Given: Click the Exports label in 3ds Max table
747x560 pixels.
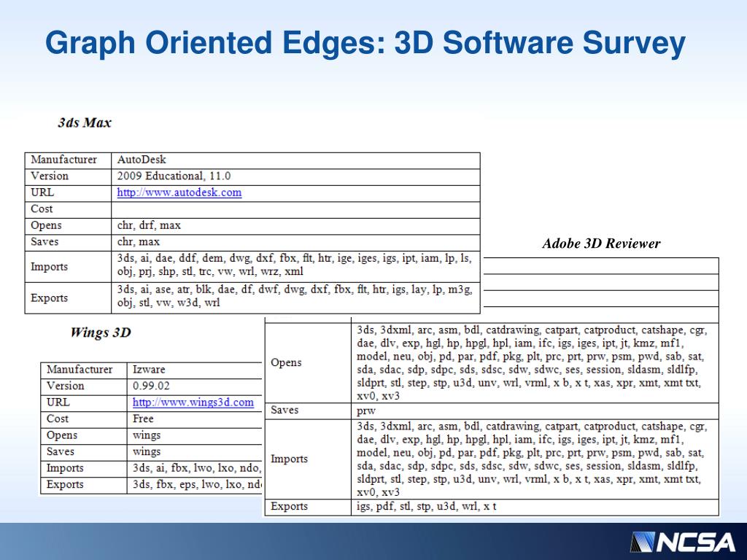Looking at the screenshot, I should point(49,297).
